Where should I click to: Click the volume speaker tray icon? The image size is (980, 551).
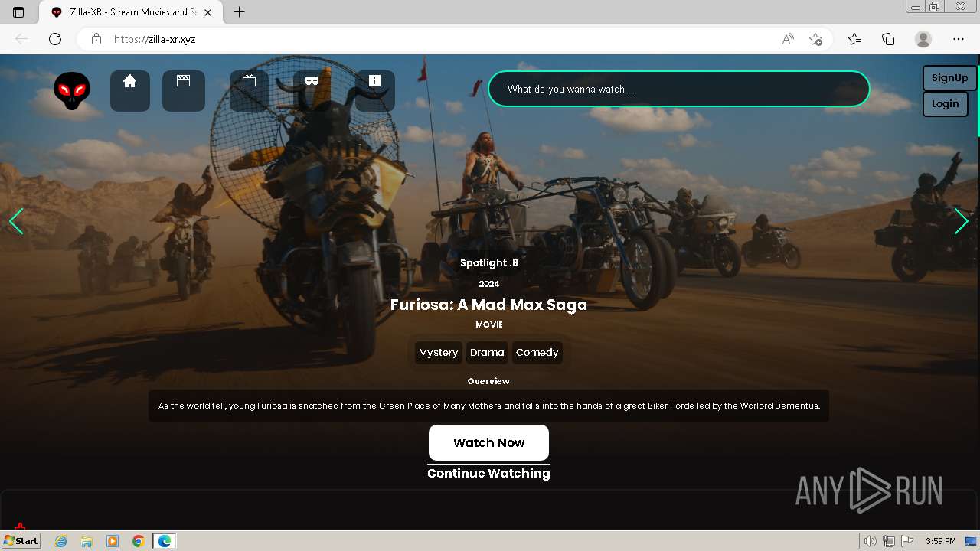tap(871, 541)
